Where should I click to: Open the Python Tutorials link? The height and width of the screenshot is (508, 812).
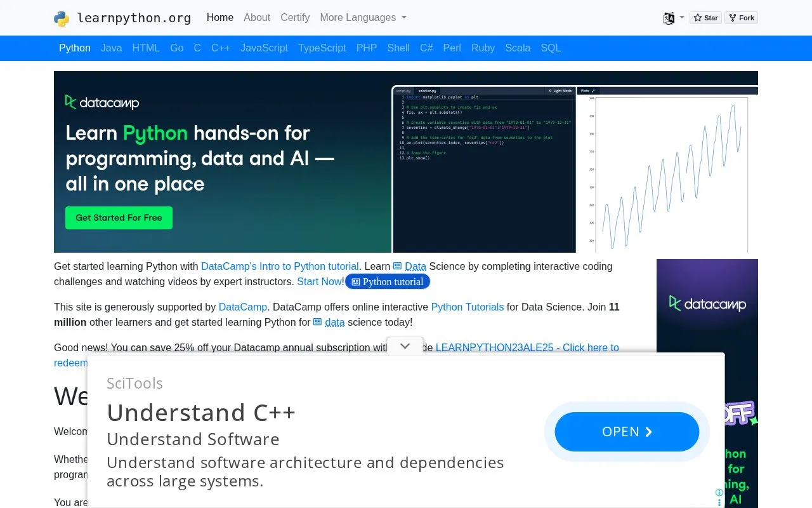[x=468, y=307]
